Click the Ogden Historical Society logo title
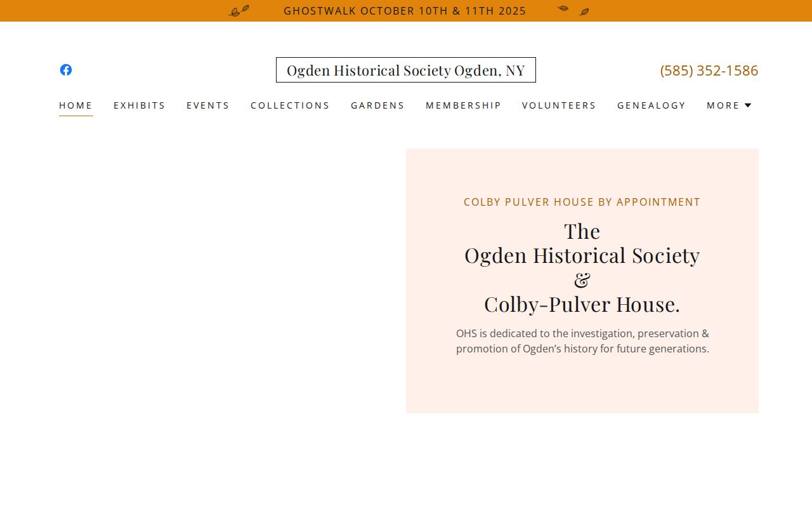Image resolution: width=812 pixels, height=508 pixels. pos(406,70)
